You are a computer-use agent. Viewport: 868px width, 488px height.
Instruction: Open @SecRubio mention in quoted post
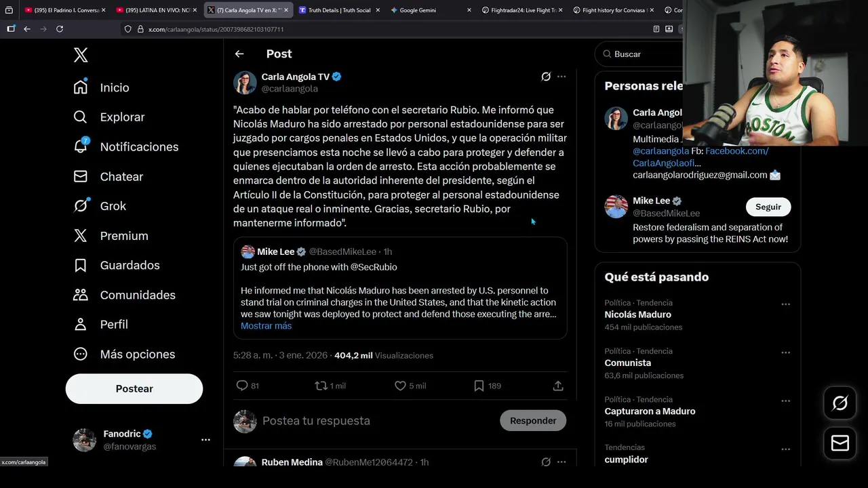tap(374, 267)
